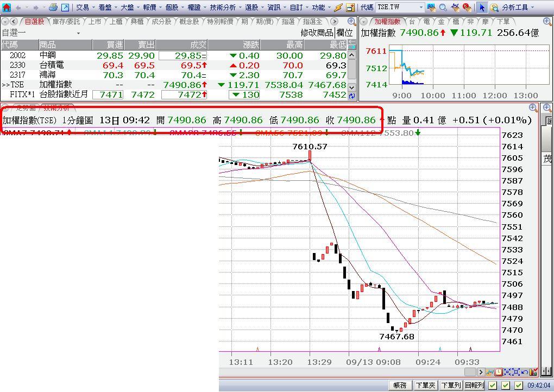Screen dimensions: 554x392
Task: Click the trend line chart icon below chart
Action: pos(490,372)
